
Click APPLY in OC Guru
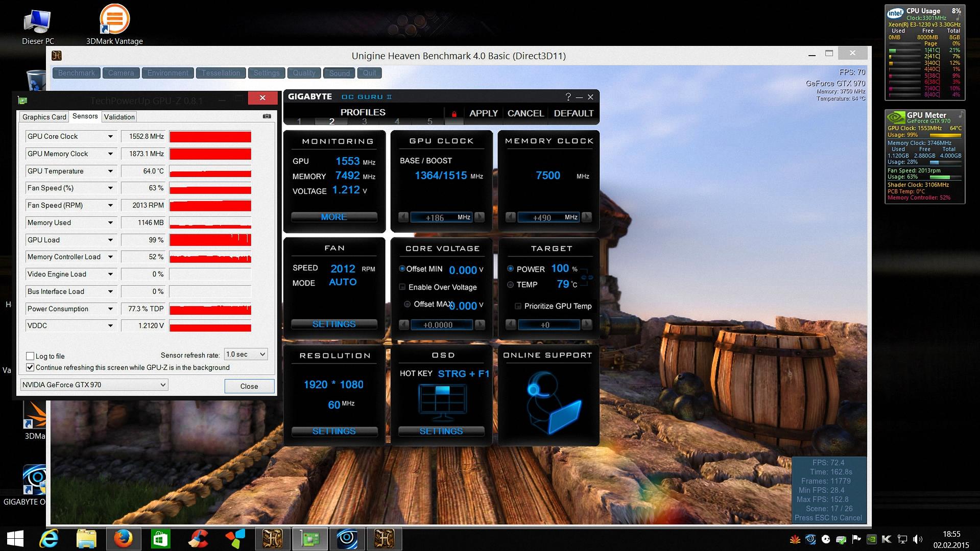pyautogui.click(x=483, y=113)
